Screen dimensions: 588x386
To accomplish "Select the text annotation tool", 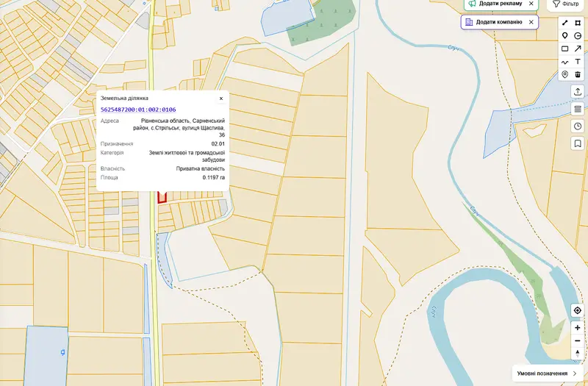I will click(x=578, y=62).
